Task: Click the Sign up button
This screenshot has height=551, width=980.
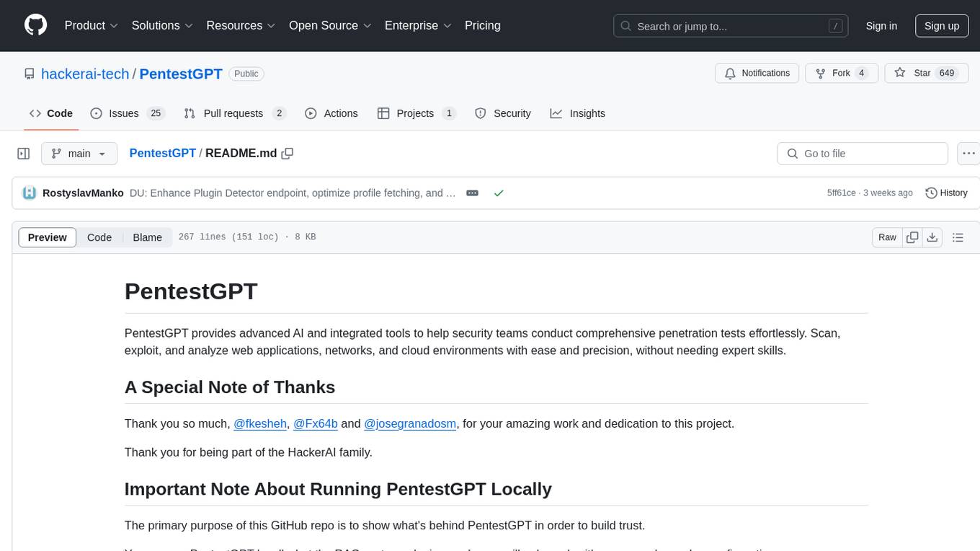Action: point(942,26)
